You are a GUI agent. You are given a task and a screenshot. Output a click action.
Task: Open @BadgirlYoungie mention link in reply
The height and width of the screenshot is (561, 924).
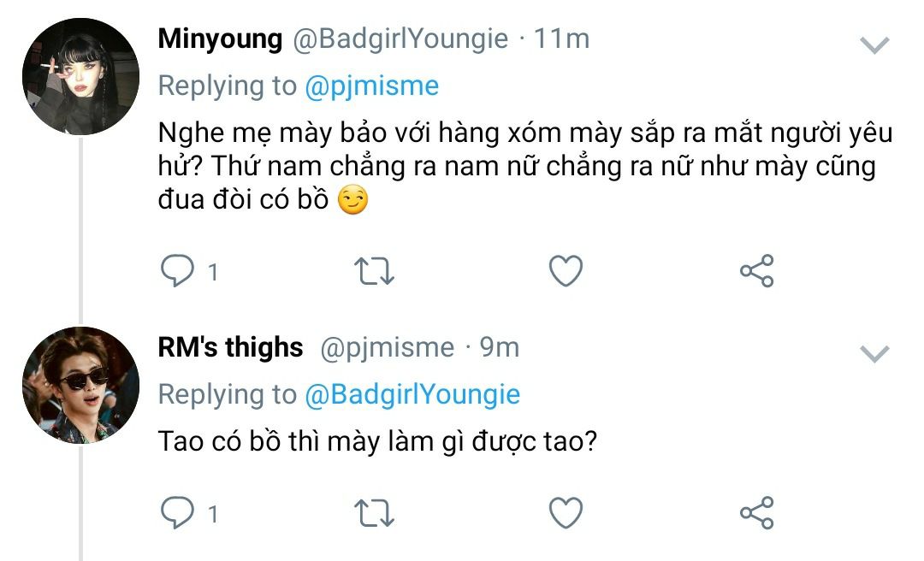pos(412,395)
